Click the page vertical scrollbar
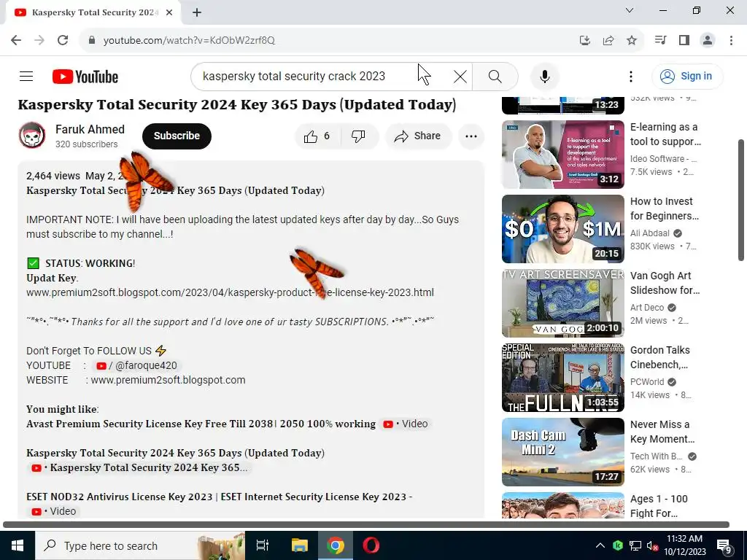Image resolution: width=747 pixels, height=560 pixels. click(741, 200)
